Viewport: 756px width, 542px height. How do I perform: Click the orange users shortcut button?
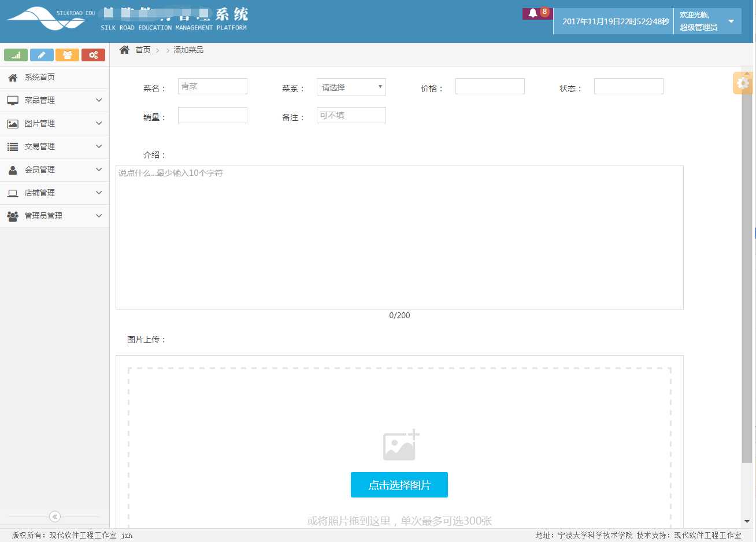coord(68,55)
